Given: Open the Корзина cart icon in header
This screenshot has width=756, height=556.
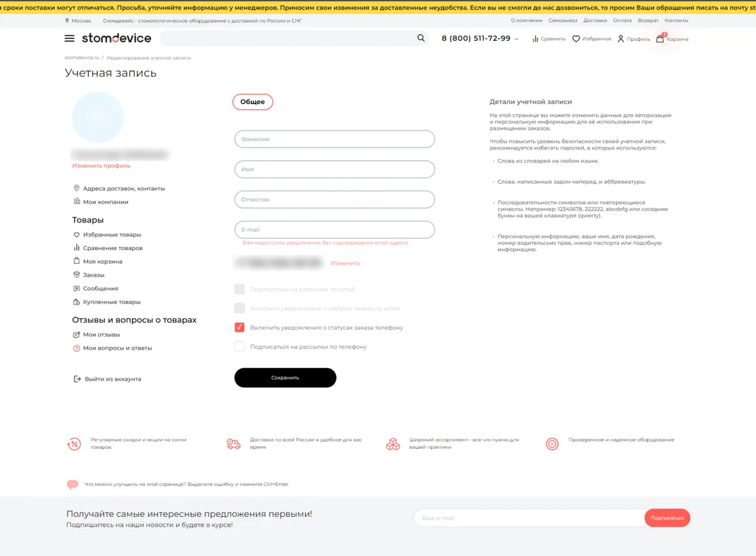Looking at the screenshot, I should point(660,38).
